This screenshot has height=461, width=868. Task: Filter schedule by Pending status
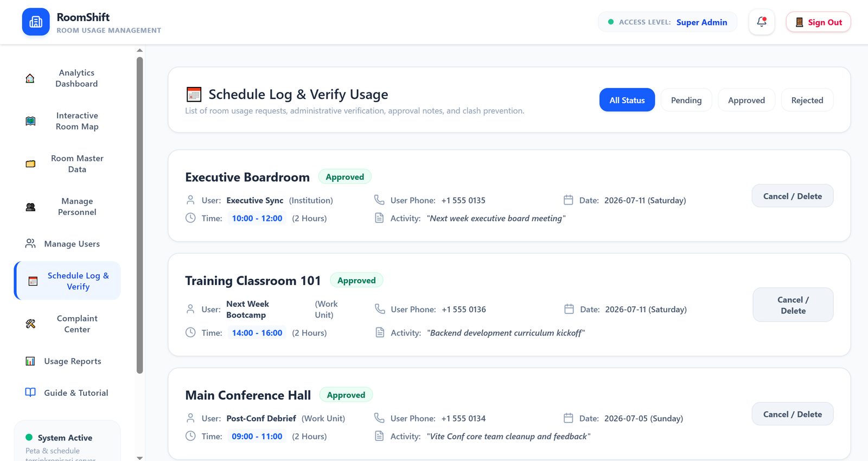pyautogui.click(x=686, y=100)
